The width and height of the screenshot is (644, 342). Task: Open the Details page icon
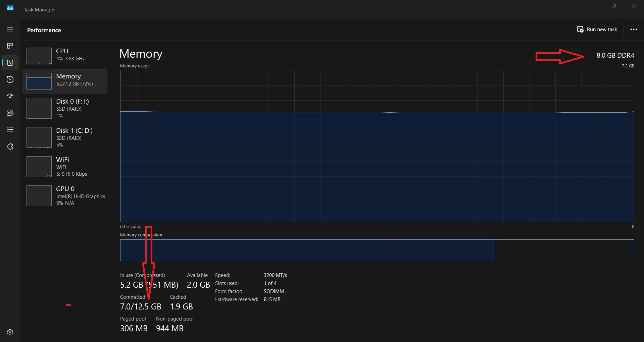pyautogui.click(x=10, y=130)
